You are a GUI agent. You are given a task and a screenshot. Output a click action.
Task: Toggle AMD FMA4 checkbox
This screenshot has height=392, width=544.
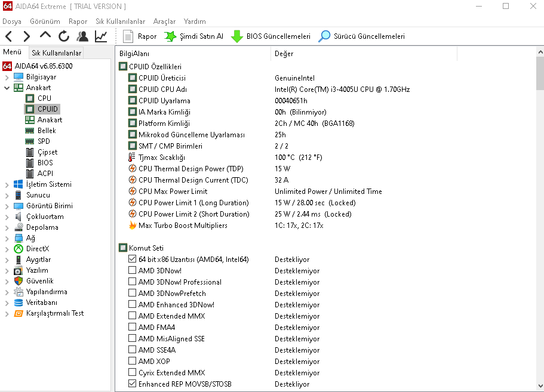click(132, 327)
